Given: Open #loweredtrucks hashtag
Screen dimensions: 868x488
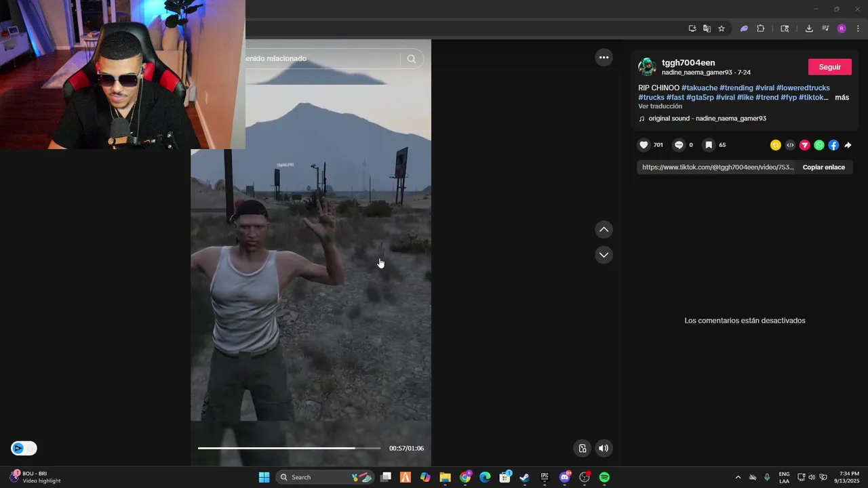Looking at the screenshot, I should (803, 88).
